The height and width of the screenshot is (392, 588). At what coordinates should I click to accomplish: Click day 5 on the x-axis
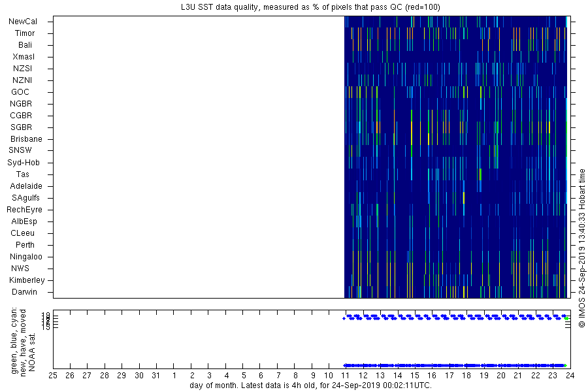(x=244, y=376)
